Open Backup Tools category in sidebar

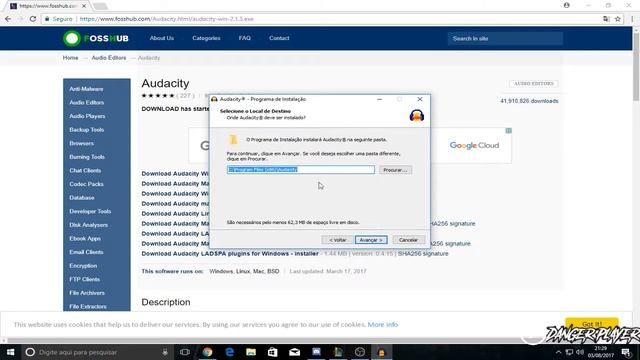tap(87, 130)
